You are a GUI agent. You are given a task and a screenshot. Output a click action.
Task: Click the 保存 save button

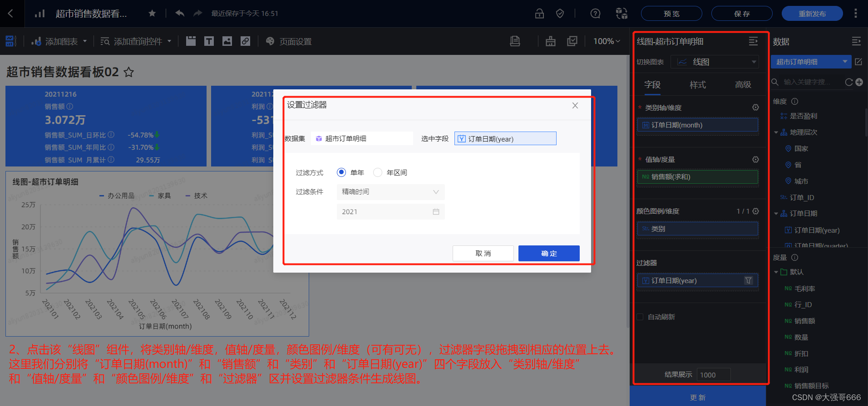coord(742,14)
